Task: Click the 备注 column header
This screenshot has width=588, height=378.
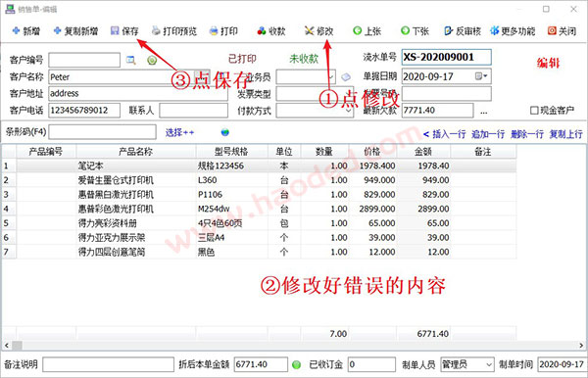Action: 483,152
